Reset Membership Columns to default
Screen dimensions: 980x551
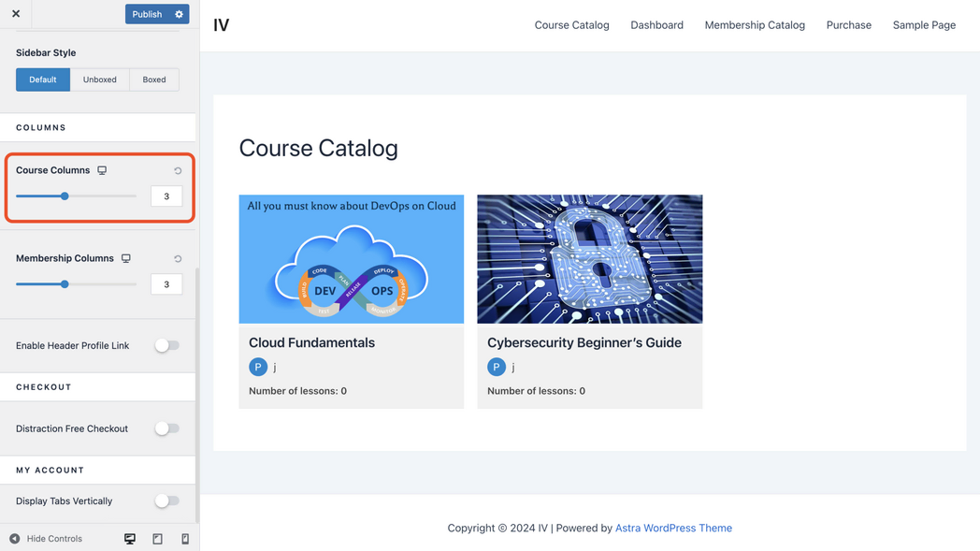coord(178,259)
